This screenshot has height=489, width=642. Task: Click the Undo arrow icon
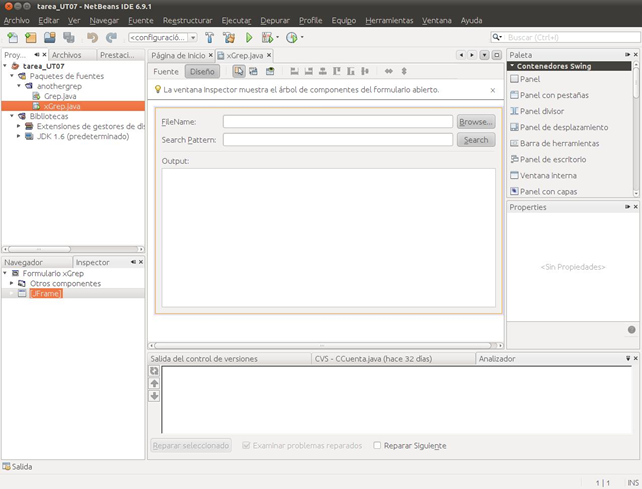(x=93, y=38)
